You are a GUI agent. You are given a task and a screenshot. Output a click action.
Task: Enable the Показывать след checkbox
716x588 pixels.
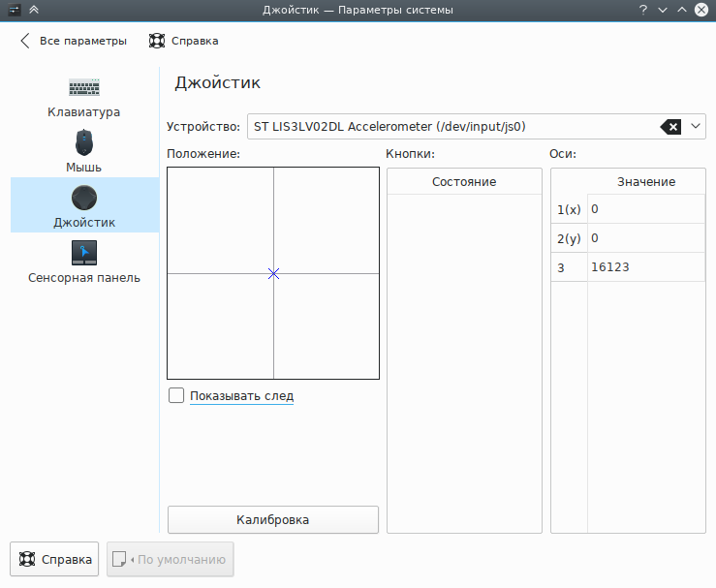point(176,395)
